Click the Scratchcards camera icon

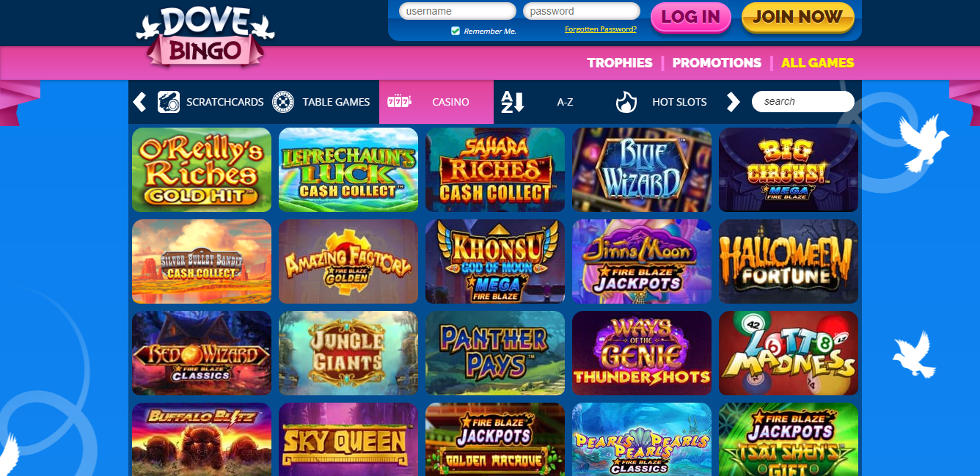click(x=169, y=102)
